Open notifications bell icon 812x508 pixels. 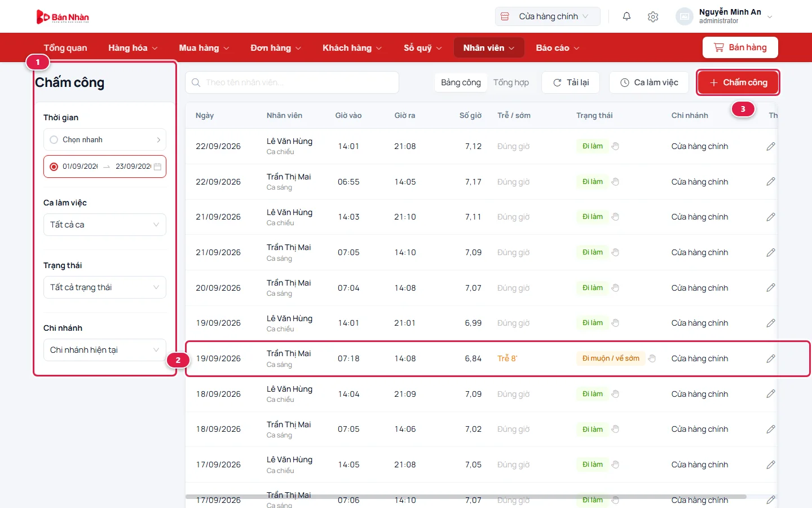pyautogui.click(x=626, y=16)
